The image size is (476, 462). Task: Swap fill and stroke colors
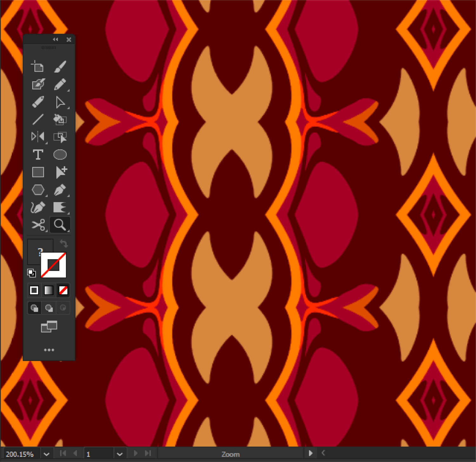point(64,244)
